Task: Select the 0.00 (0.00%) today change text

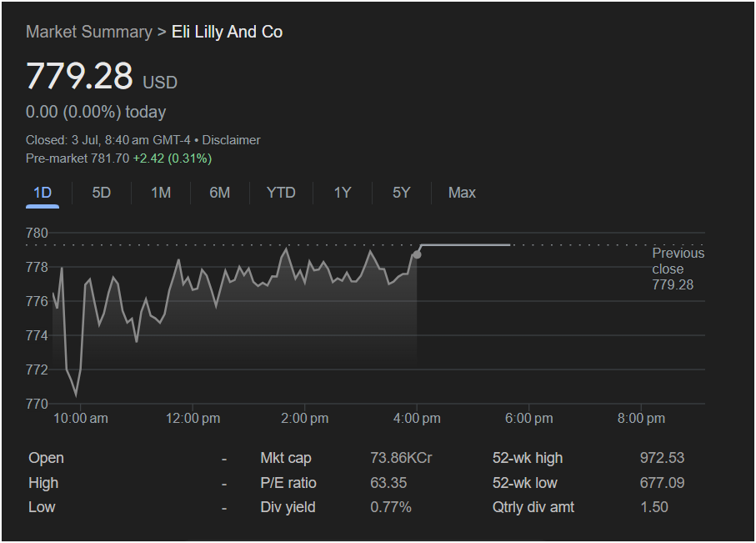Action: (96, 112)
